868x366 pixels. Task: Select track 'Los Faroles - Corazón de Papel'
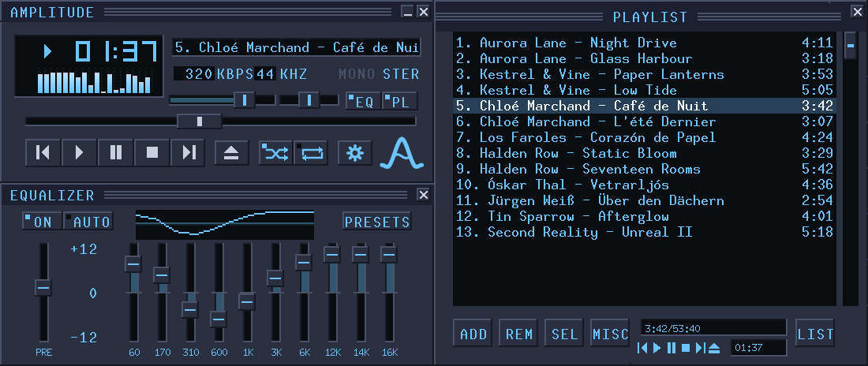click(645, 137)
